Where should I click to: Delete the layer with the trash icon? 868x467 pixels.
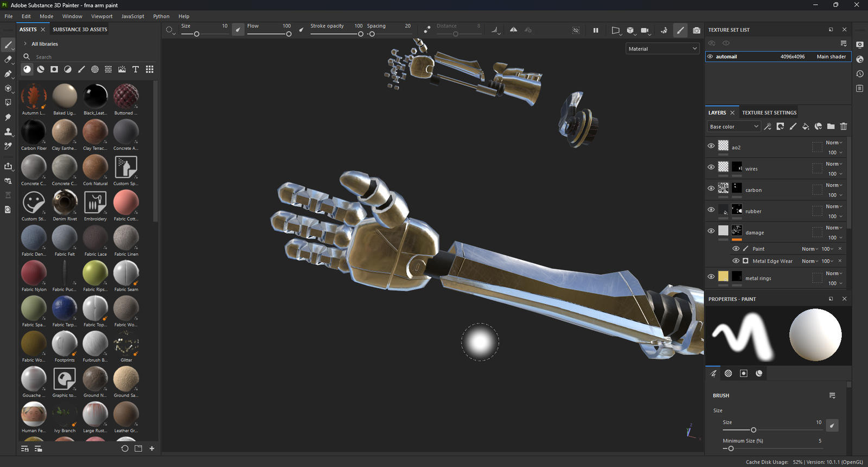pos(844,127)
